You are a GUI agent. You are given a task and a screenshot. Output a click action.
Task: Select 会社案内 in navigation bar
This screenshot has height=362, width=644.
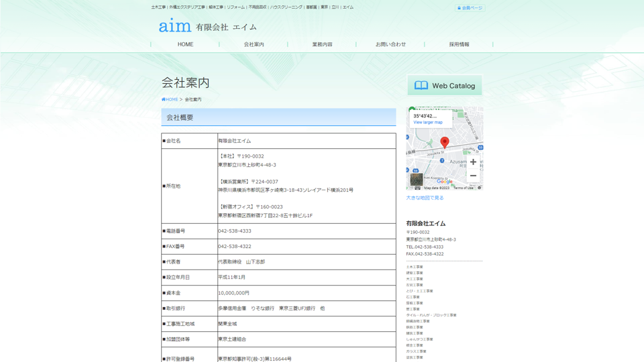point(254,44)
